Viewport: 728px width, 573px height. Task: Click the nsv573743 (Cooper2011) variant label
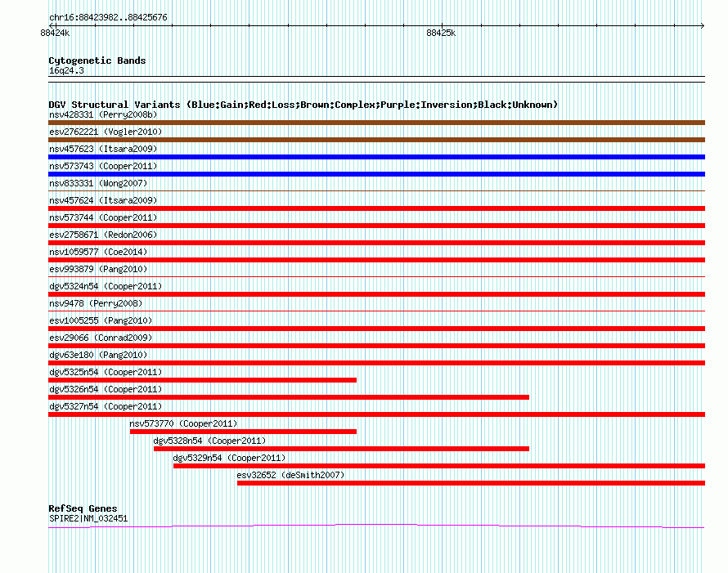click(x=103, y=166)
